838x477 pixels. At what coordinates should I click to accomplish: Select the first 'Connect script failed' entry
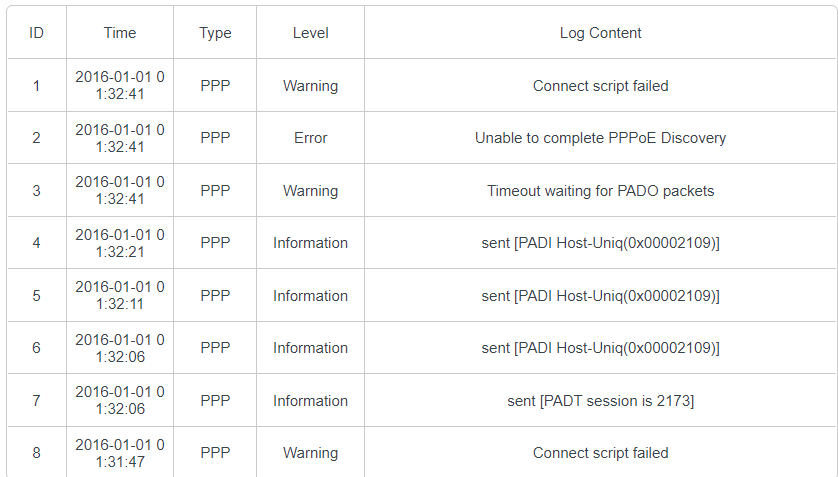[x=600, y=86]
